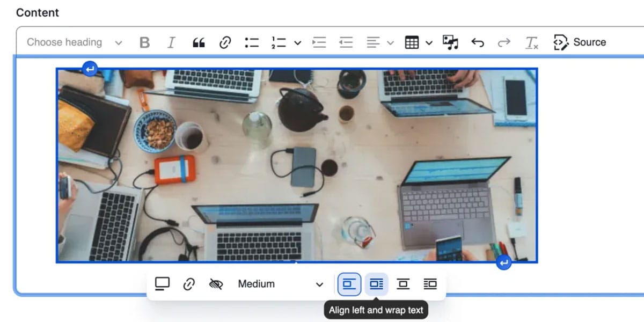Toggle italic text formatting
The height and width of the screenshot is (322, 644).
(x=171, y=42)
